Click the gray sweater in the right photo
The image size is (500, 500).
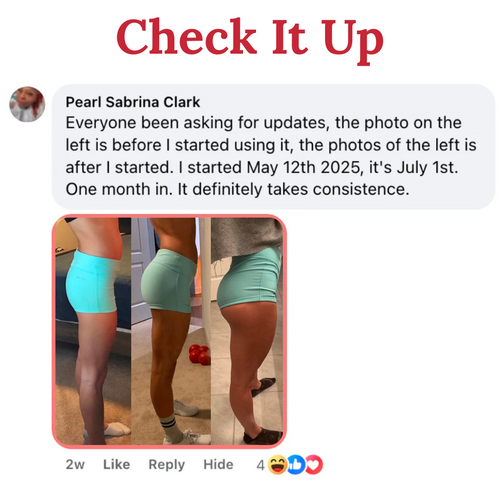click(x=246, y=238)
